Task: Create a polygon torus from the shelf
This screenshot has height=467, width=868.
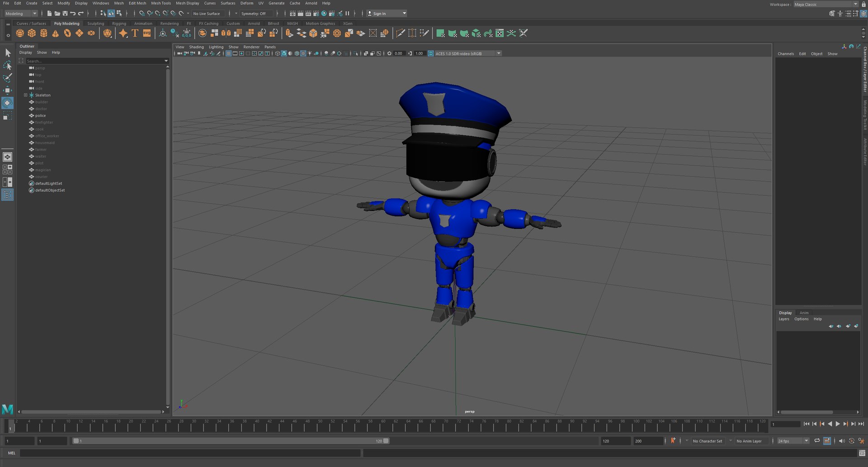Action: 67,33
